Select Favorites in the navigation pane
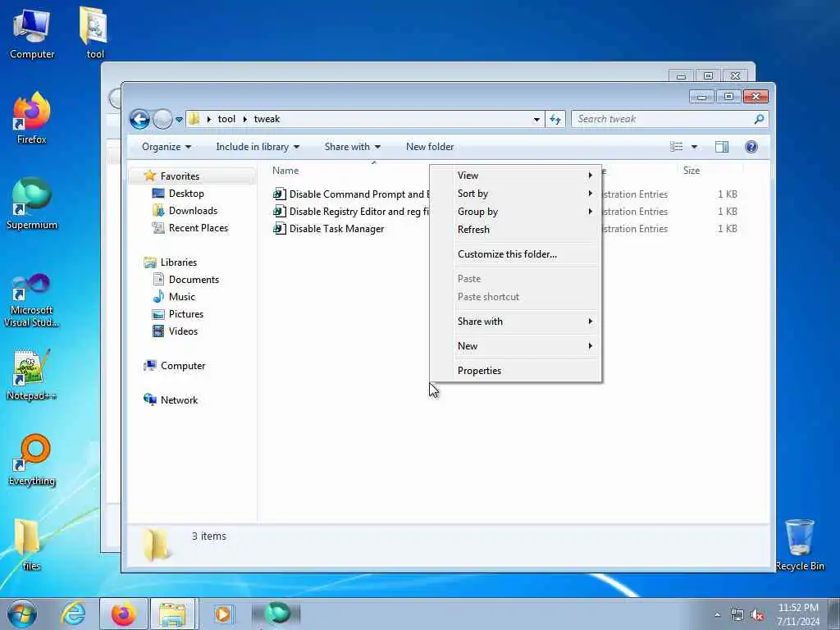This screenshot has height=630, width=840. click(x=180, y=176)
